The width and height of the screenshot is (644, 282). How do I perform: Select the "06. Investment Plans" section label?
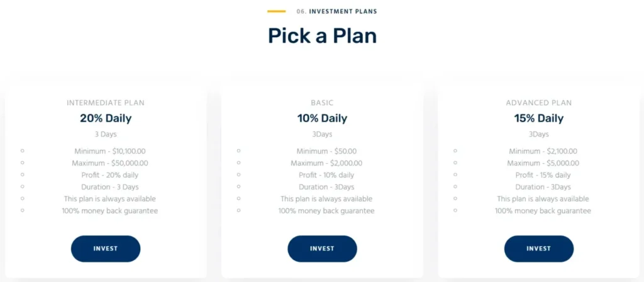[336, 11]
